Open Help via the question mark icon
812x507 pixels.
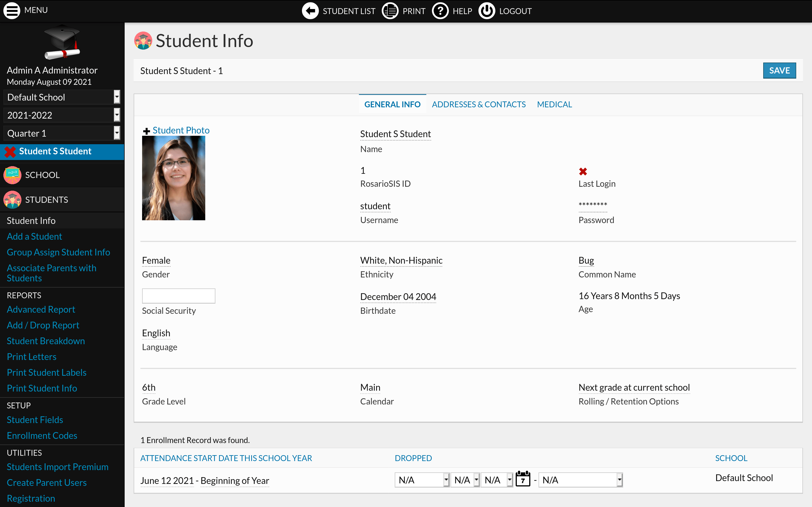(x=440, y=11)
